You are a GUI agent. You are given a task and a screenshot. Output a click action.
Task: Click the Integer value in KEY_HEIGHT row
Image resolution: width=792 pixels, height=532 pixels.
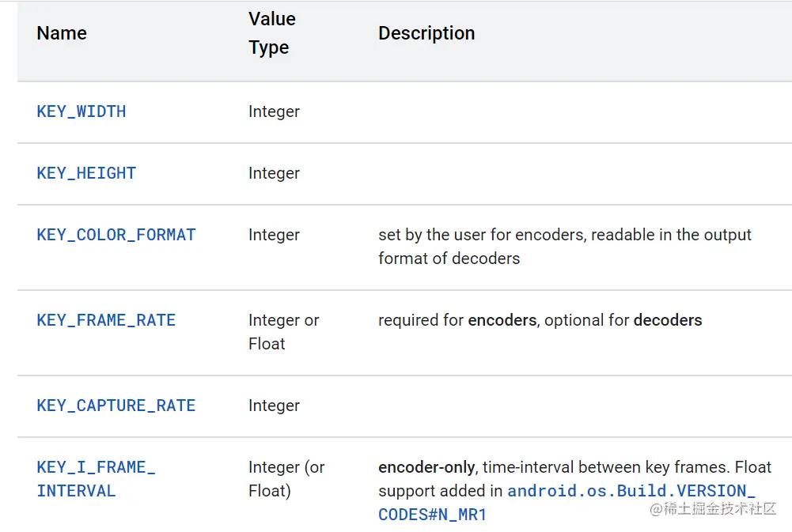point(274,173)
